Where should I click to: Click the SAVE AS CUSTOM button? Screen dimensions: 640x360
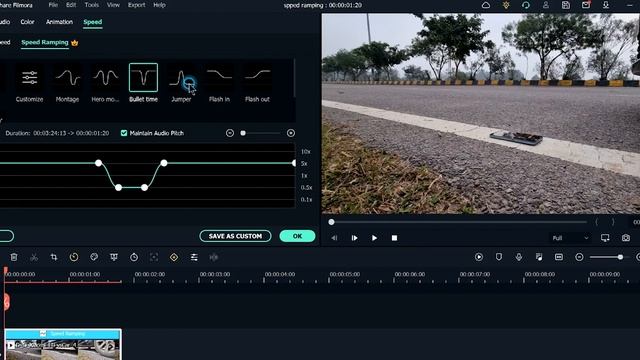click(235, 236)
